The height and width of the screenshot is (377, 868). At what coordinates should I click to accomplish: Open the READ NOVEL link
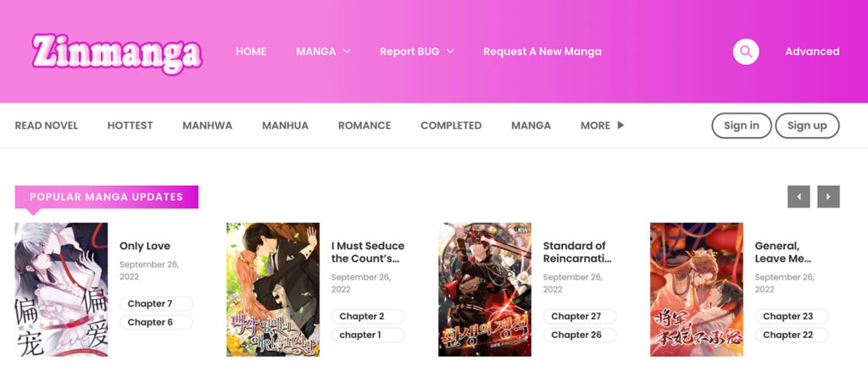click(x=47, y=125)
